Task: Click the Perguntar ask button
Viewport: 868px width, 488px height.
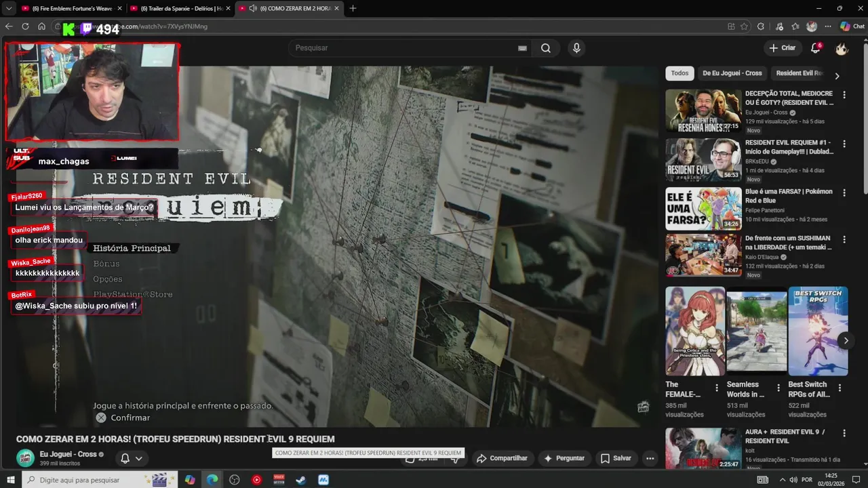Action: click(x=564, y=458)
